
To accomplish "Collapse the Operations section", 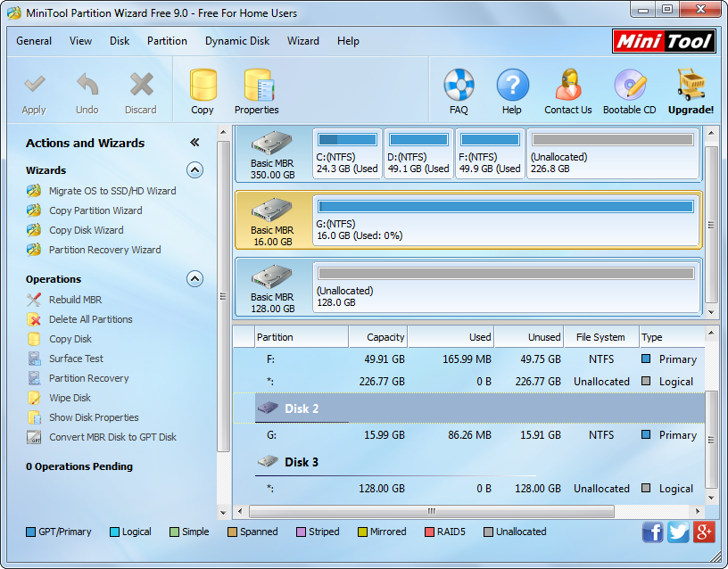I will [195, 279].
